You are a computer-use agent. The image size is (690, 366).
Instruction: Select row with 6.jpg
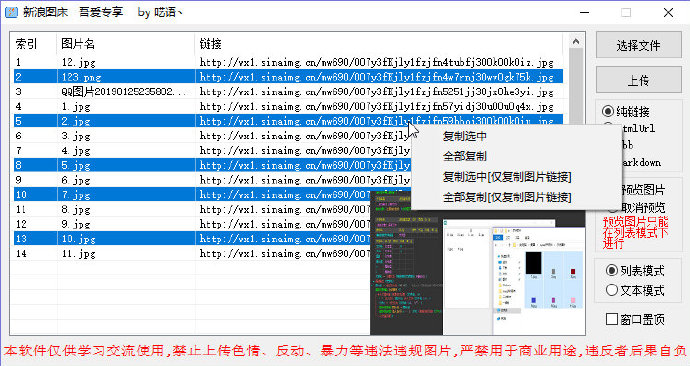(213, 180)
